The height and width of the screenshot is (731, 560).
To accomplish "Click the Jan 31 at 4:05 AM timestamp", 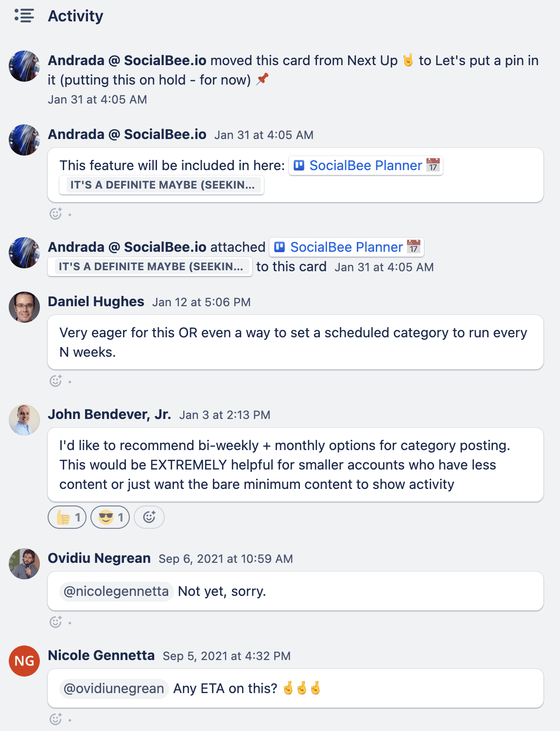I will 97,99.
